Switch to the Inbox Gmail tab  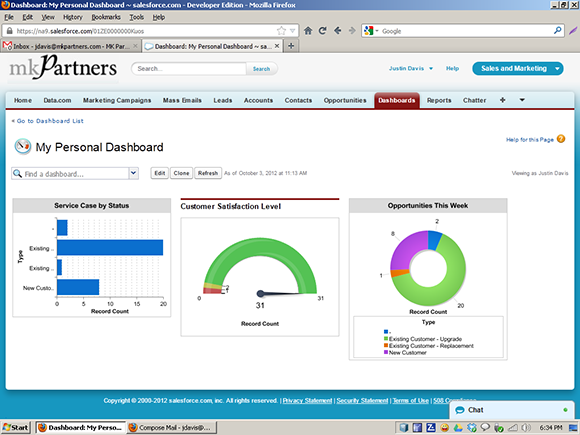70,46
